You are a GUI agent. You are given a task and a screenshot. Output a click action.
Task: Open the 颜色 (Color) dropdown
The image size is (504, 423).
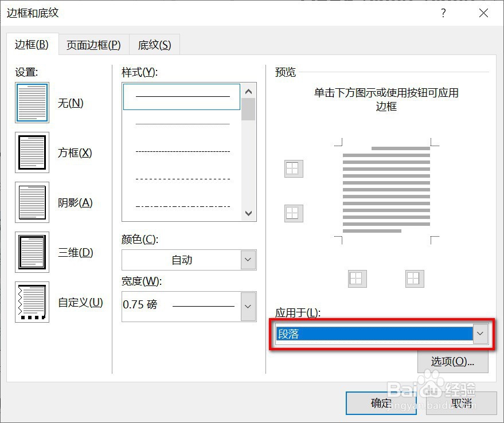click(247, 260)
